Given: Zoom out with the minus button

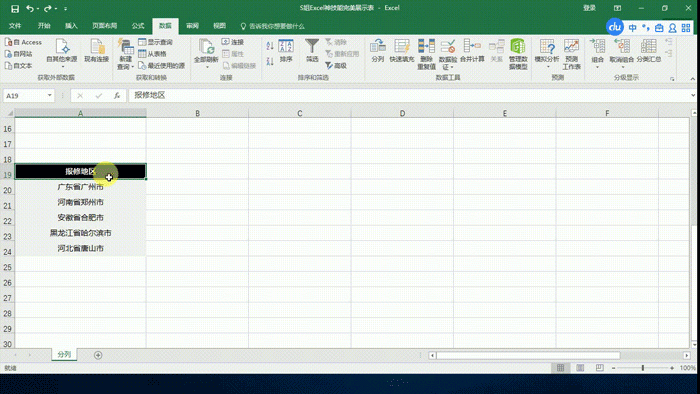Looking at the screenshot, I should coord(613,368).
